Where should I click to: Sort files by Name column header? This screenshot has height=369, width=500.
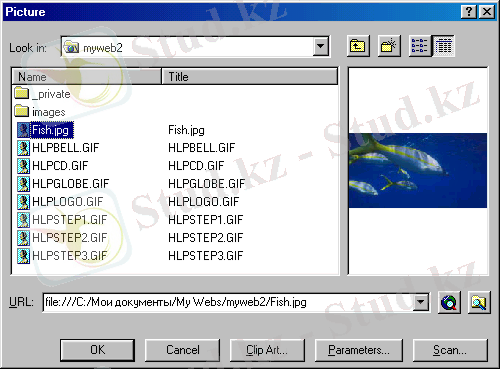(87, 77)
